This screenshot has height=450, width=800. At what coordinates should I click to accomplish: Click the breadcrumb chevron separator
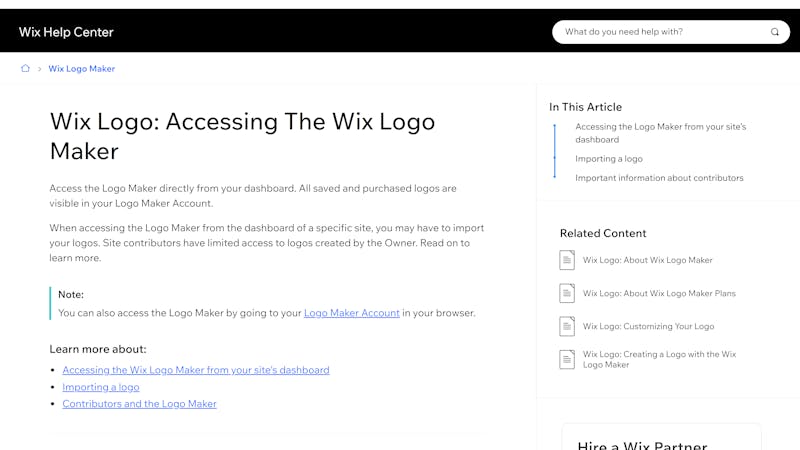39,68
